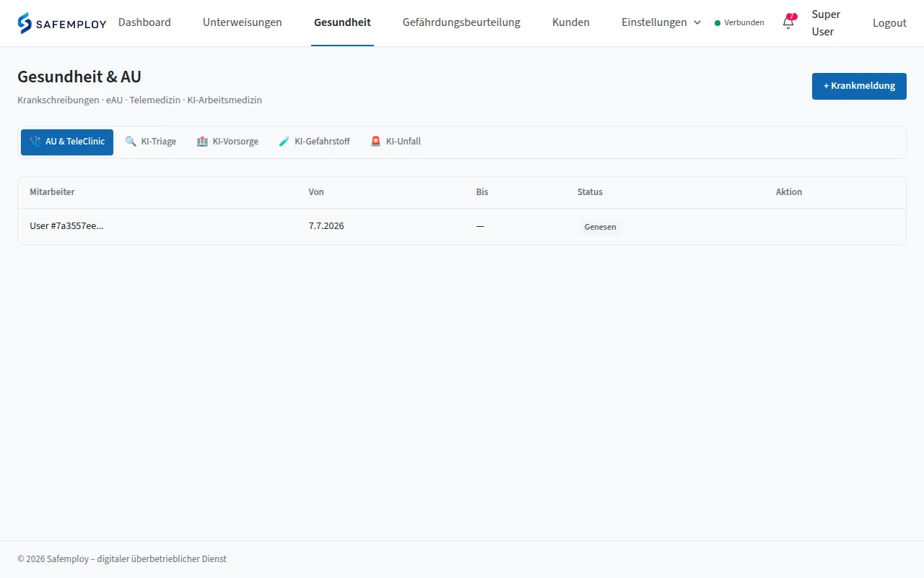Open Gefährdungsbeurteilung from the top menu
The image size is (924, 578).
coord(461,22)
